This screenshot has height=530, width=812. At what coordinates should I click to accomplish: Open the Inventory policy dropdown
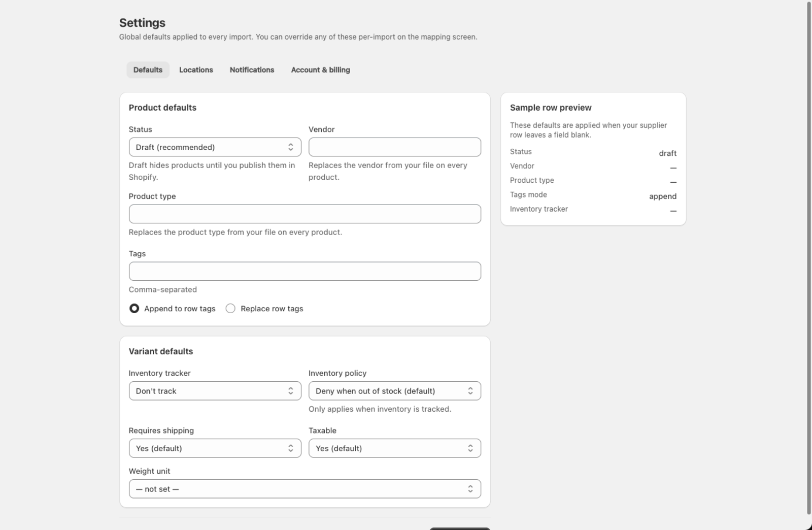[394, 391]
